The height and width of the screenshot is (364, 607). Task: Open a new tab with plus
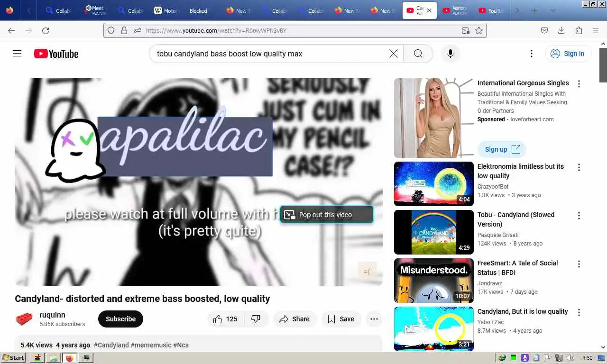pyautogui.click(x=534, y=10)
